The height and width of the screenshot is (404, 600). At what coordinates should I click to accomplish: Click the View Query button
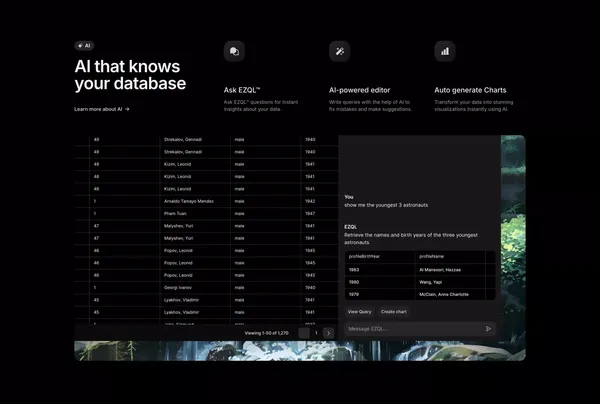tap(359, 312)
